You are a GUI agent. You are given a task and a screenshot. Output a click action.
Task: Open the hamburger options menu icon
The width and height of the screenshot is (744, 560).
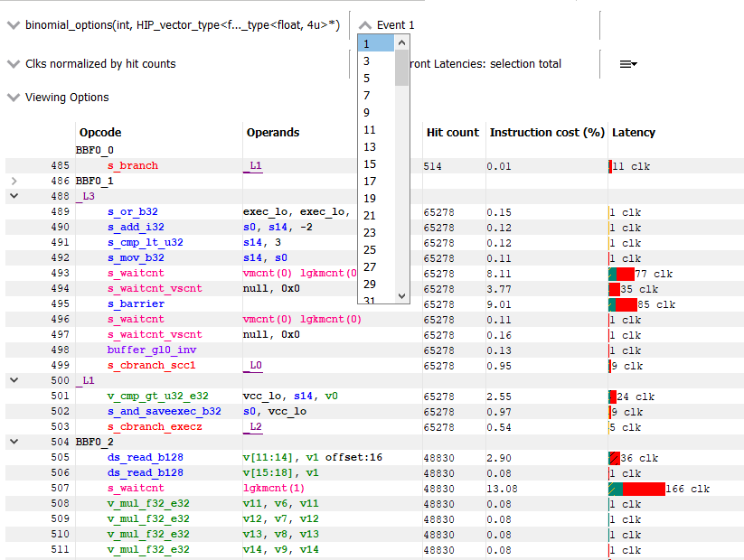click(628, 64)
